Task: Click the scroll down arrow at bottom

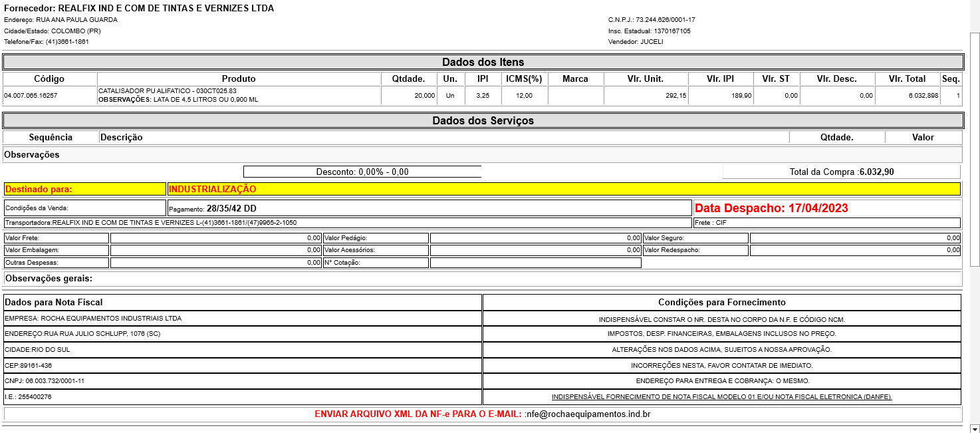Action: [x=974, y=428]
